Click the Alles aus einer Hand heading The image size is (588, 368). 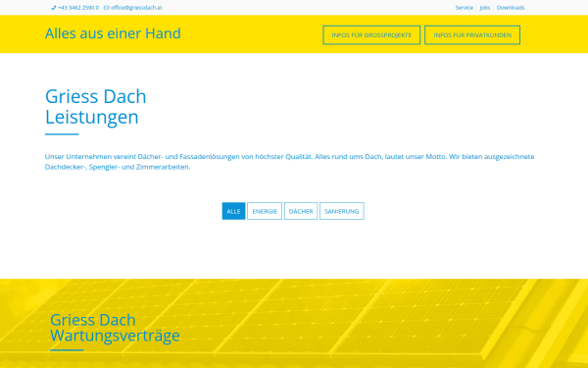(x=113, y=33)
